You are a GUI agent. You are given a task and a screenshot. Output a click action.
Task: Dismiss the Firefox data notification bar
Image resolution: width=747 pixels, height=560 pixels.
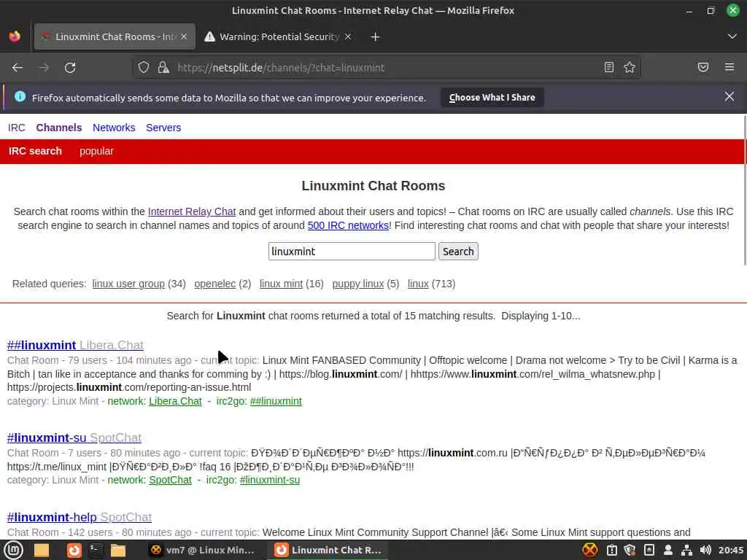(729, 97)
